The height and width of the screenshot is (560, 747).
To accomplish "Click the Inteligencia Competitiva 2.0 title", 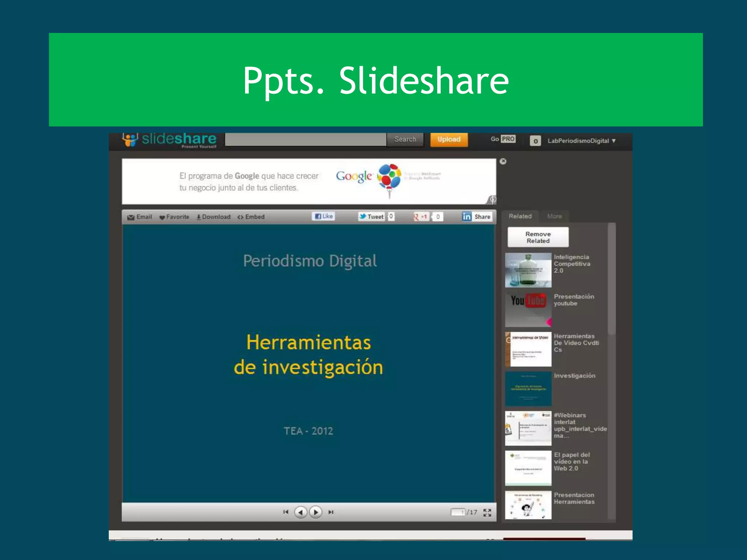I will coord(572,264).
